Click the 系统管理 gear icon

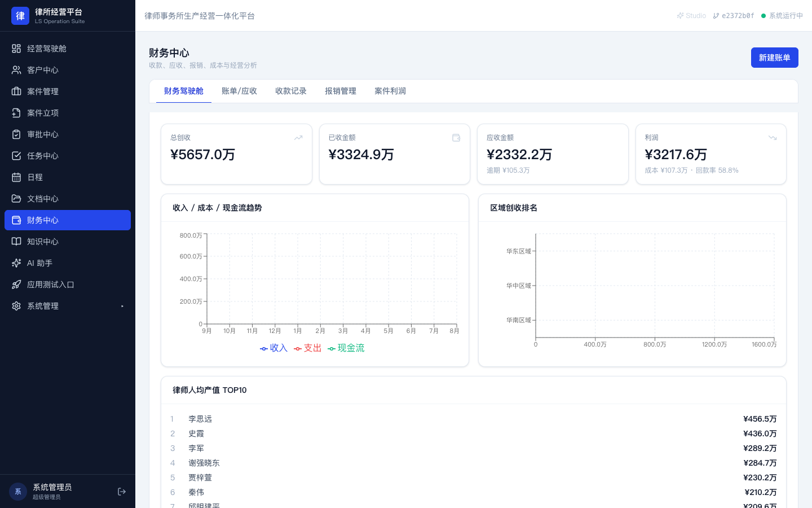(16, 306)
